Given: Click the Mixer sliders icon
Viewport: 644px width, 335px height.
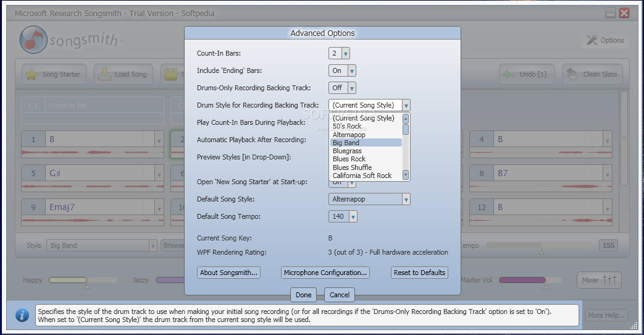Looking at the screenshot, I should coord(609,279).
